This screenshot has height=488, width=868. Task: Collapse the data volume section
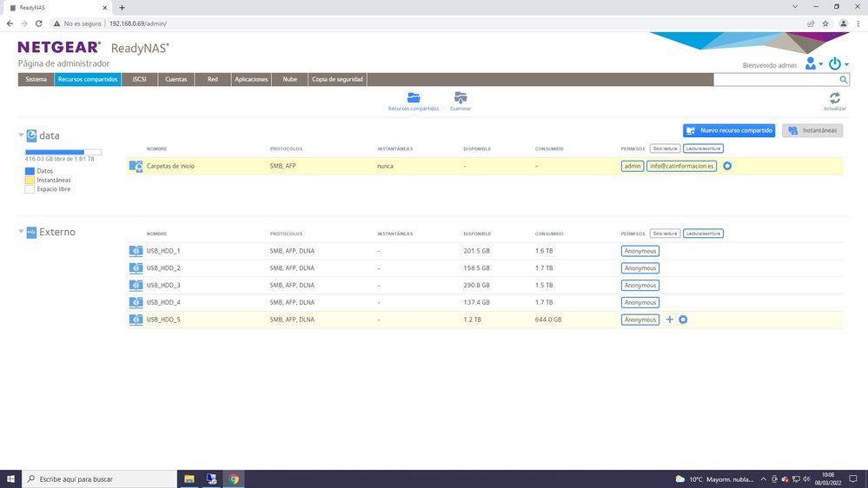tap(22, 135)
